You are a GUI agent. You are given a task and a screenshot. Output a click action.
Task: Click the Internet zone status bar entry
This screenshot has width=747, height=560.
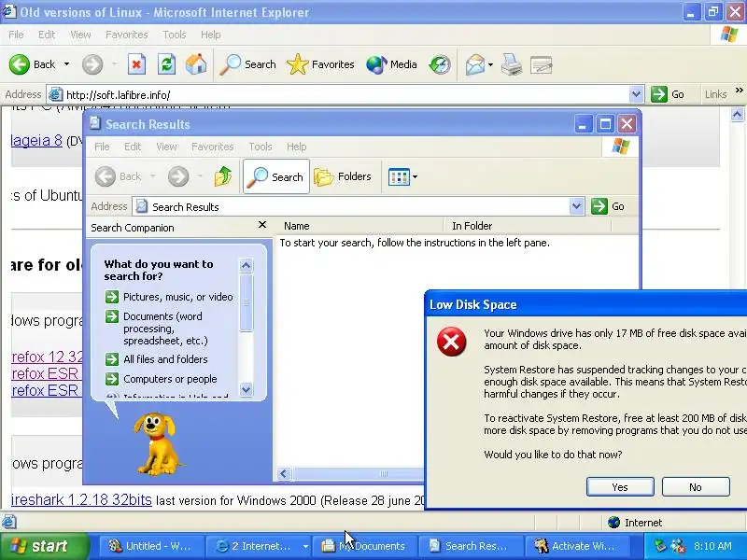635,523
